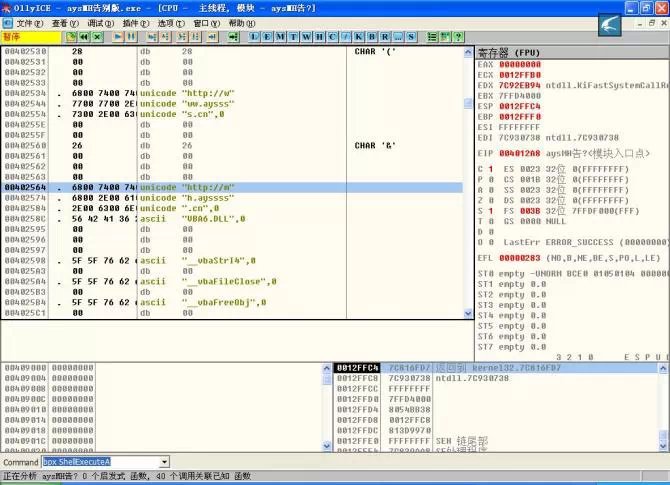Expand the Command box dropdown arrow
The width and height of the screenshot is (670, 485).
pyautogui.click(x=164, y=462)
